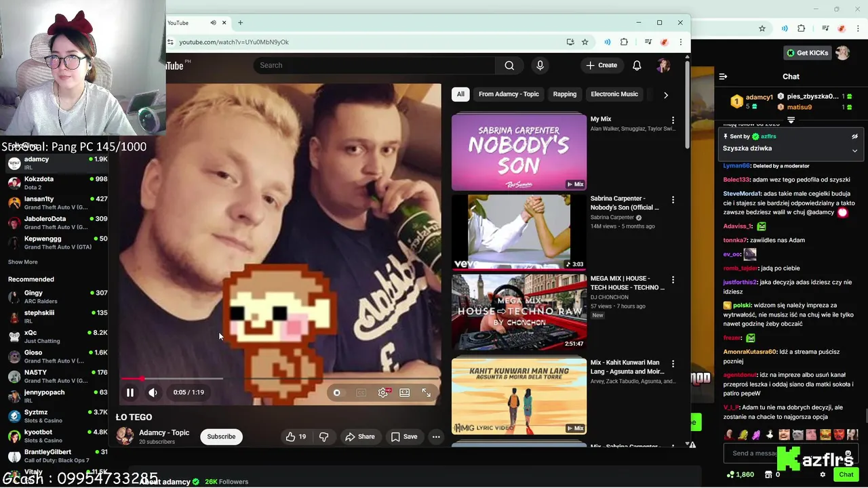Open the Kick shop icon
Screen dimensions: 868x488
768,474
